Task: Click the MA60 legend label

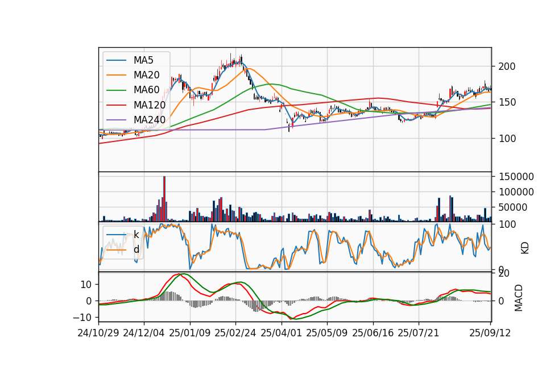Action: [146, 90]
